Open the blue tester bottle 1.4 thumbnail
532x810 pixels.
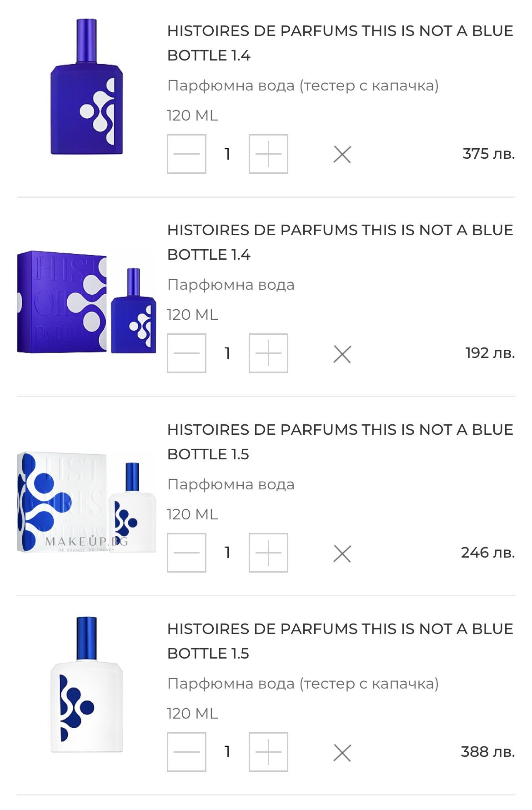(x=86, y=87)
